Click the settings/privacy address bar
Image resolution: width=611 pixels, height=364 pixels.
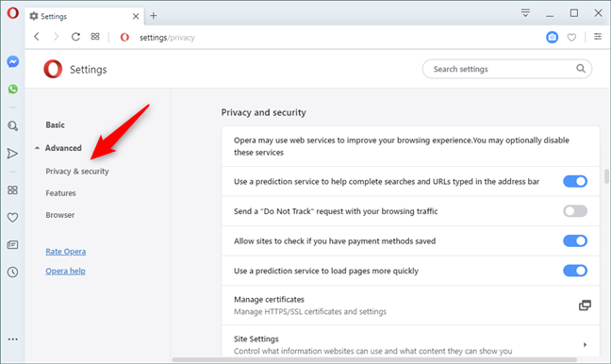coord(167,38)
